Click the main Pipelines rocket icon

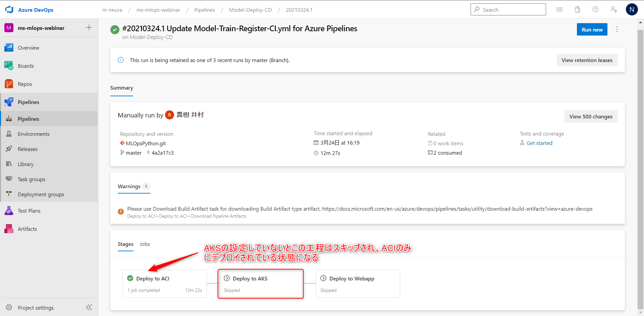[9, 102]
